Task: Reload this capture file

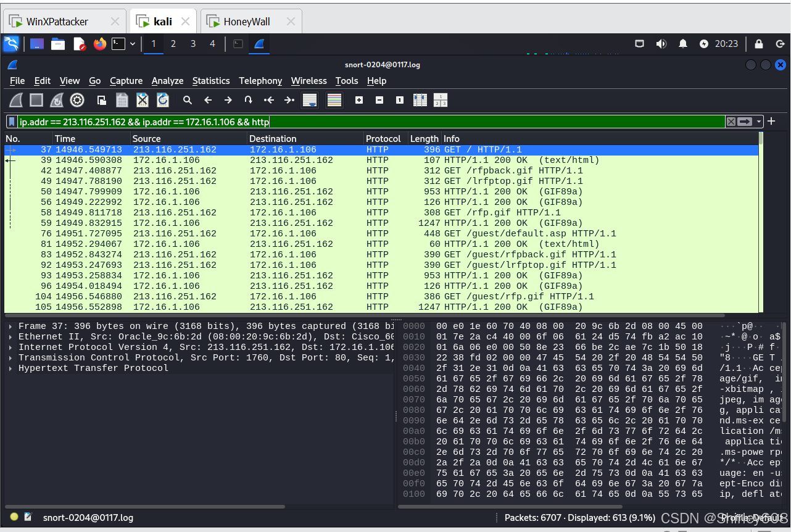Action: [x=163, y=100]
